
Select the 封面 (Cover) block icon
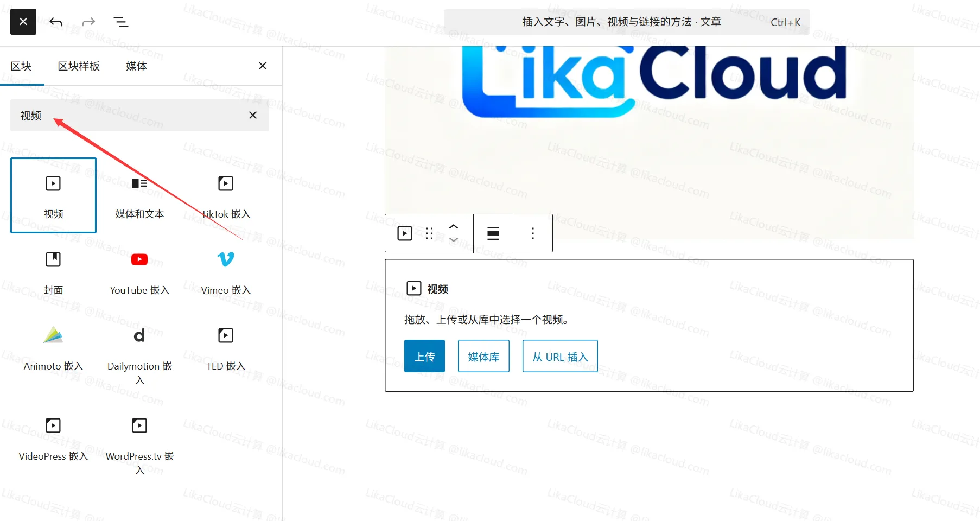pyautogui.click(x=53, y=259)
